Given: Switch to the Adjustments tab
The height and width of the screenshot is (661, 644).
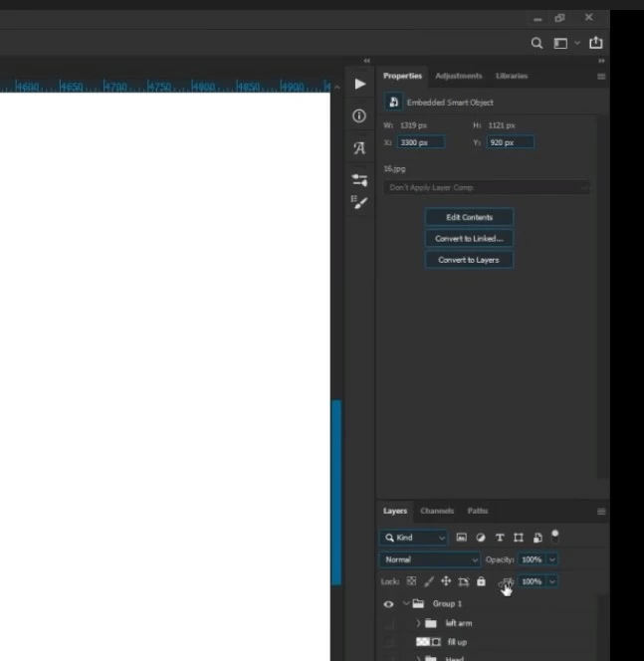Looking at the screenshot, I should [459, 76].
